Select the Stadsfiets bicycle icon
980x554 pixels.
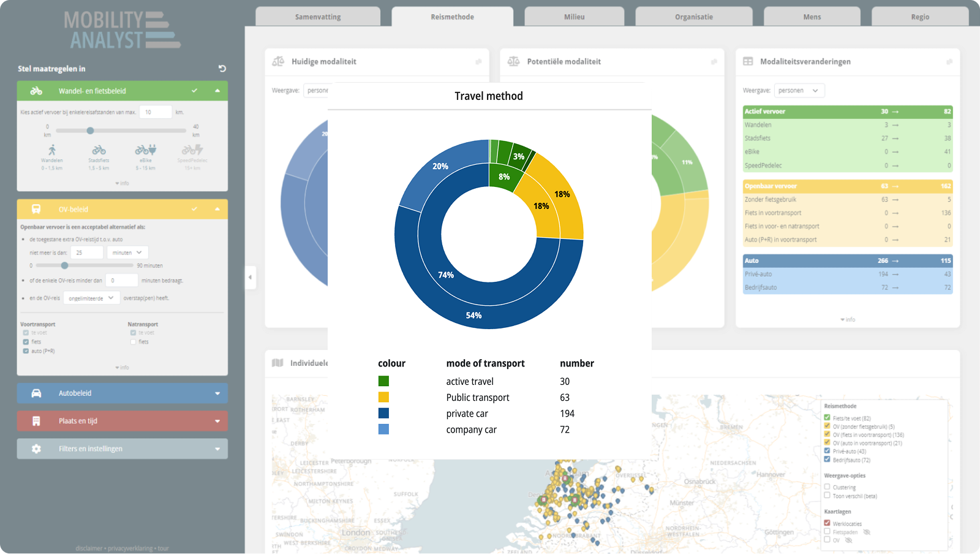99,150
